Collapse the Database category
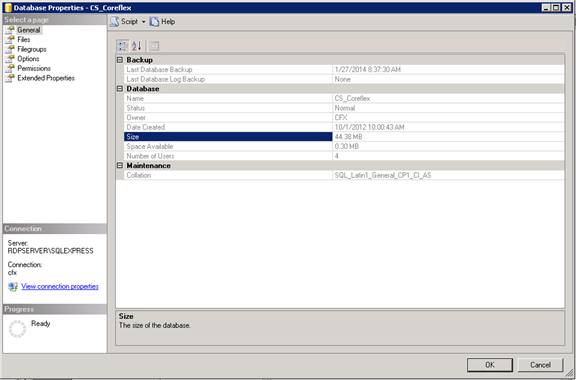 (x=120, y=89)
